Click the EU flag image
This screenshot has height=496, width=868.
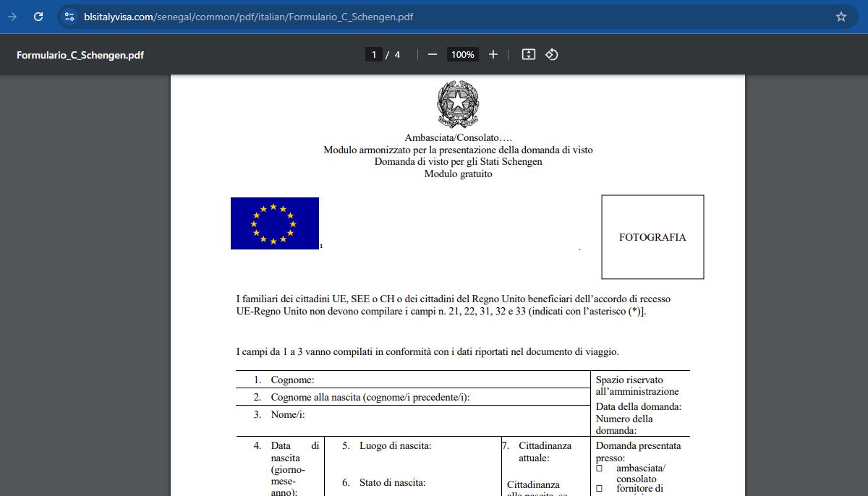(274, 223)
